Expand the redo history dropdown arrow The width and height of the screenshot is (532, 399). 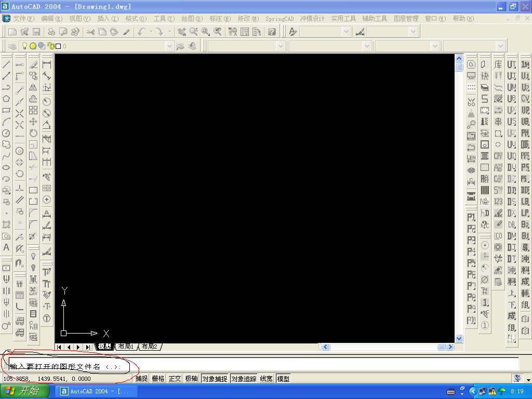point(170,32)
